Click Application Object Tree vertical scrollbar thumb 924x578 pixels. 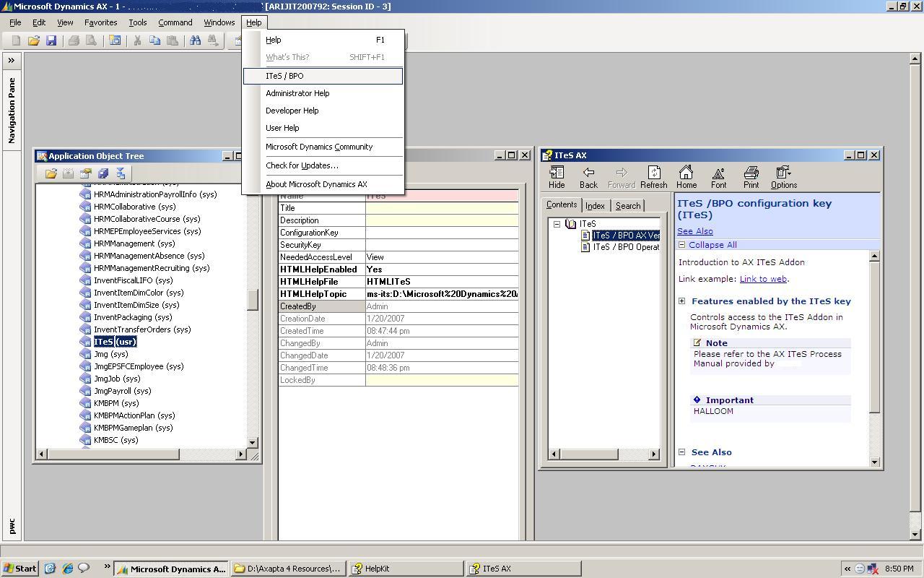point(253,300)
